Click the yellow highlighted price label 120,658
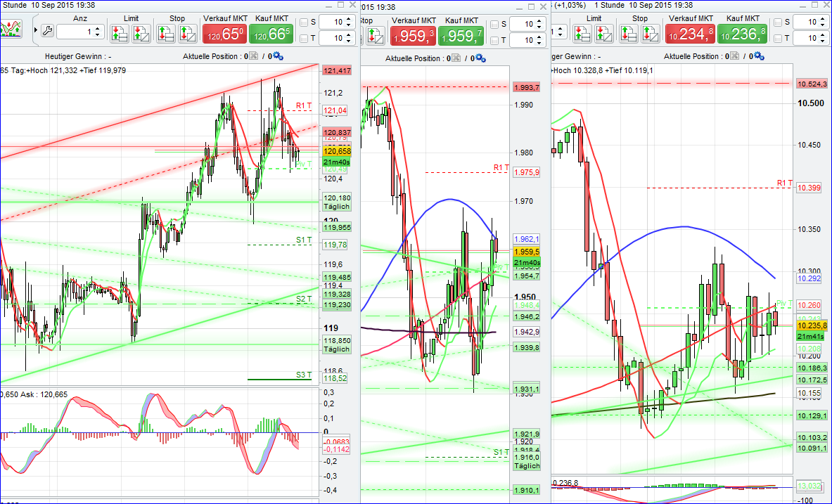Screen dimensions: 832x504 pos(335,150)
